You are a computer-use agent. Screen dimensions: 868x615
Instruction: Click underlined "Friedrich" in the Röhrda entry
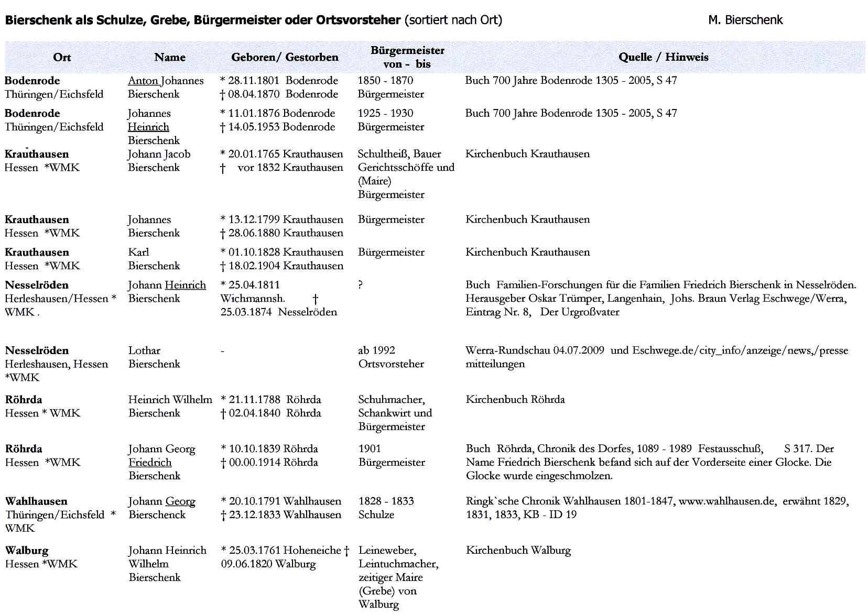click(150, 463)
